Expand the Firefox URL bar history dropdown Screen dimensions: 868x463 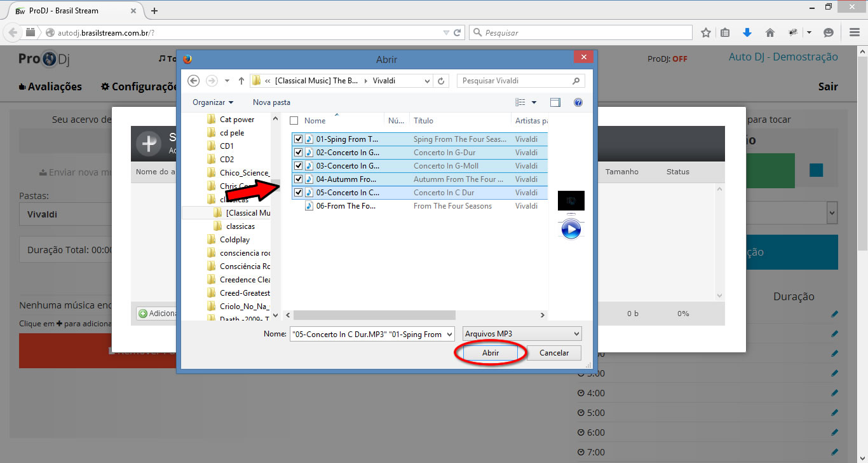tap(445, 32)
